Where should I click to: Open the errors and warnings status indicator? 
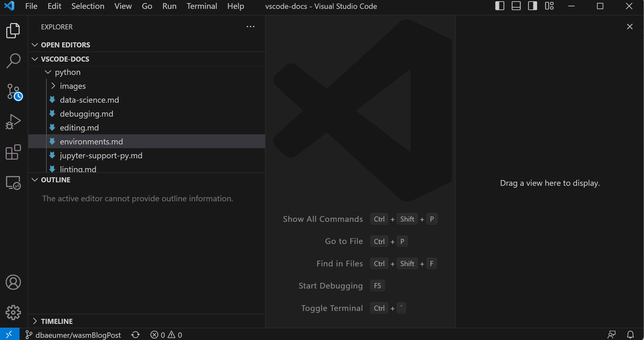[166, 335]
